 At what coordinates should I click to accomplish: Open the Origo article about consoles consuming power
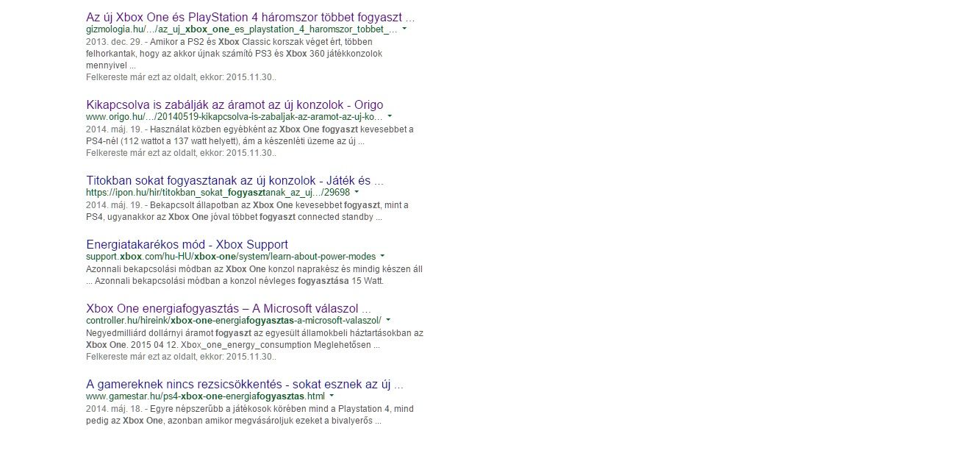(235, 104)
